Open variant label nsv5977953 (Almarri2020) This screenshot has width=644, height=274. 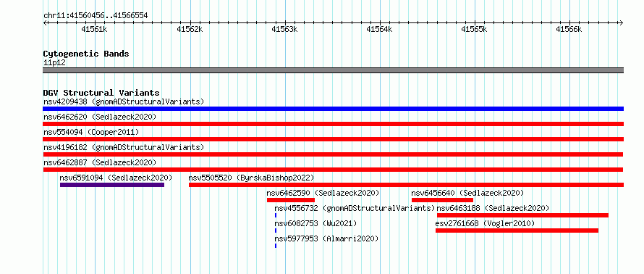point(326,238)
